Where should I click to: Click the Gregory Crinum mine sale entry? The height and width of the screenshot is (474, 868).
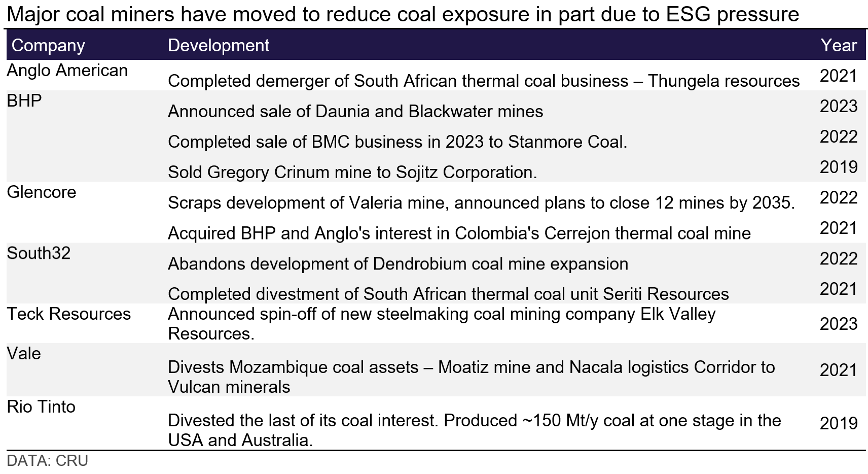352,173
